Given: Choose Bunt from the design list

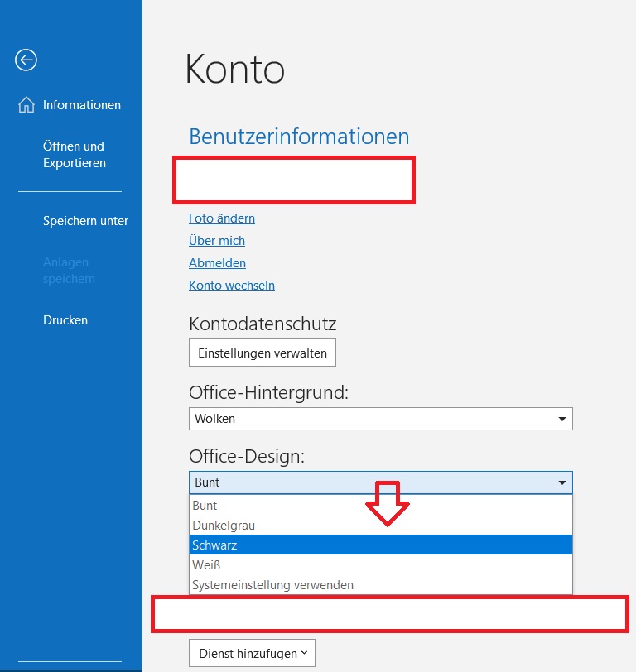Looking at the screenshot, I should click(380, 506).
